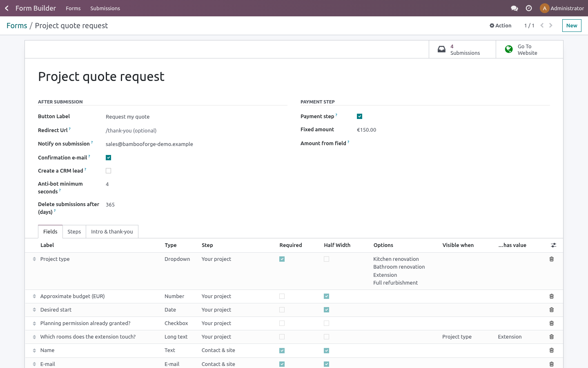The width and height of the screenshot is (588, 368).
Task: Open the conversations chat icon
Action: coord(514,8)
